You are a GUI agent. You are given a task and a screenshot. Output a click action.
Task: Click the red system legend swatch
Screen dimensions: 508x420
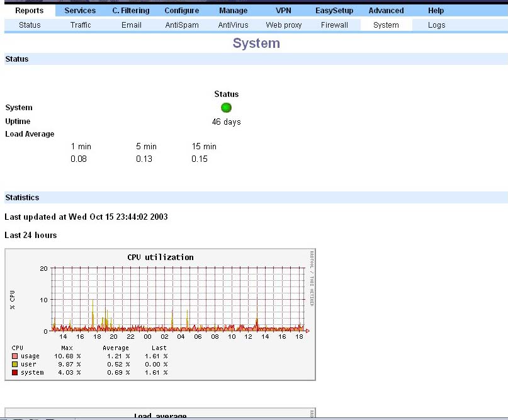click(x=14, y=372)
